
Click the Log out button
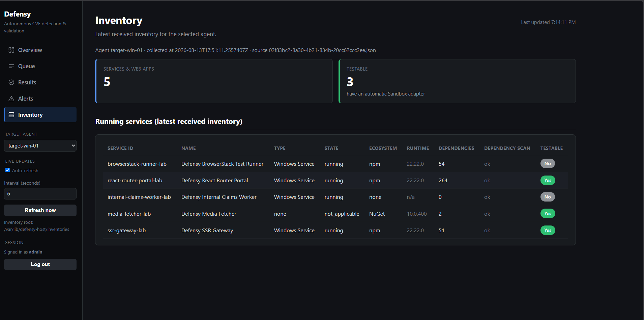pos(40,264)
